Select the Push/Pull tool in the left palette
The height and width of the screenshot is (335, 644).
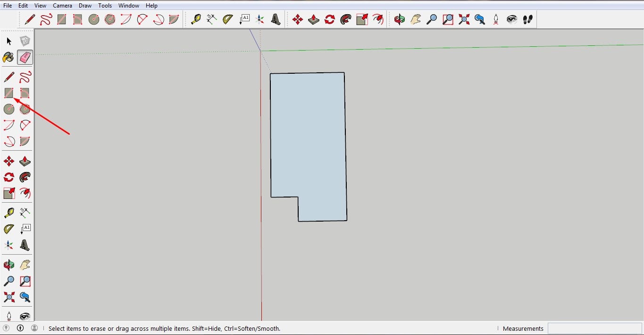click(25, 162)
